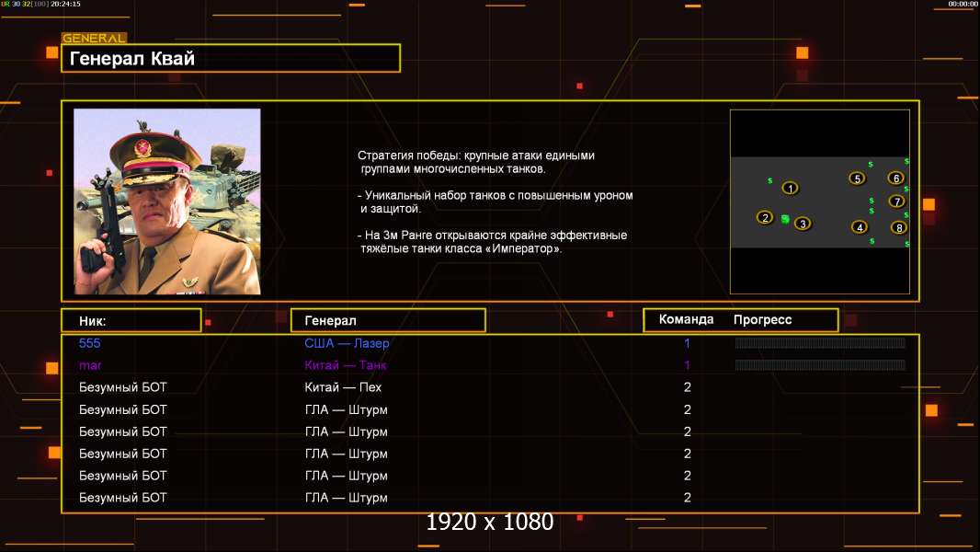
Task: Choose start position 4 on the minimap
Action: coord(860,227)
